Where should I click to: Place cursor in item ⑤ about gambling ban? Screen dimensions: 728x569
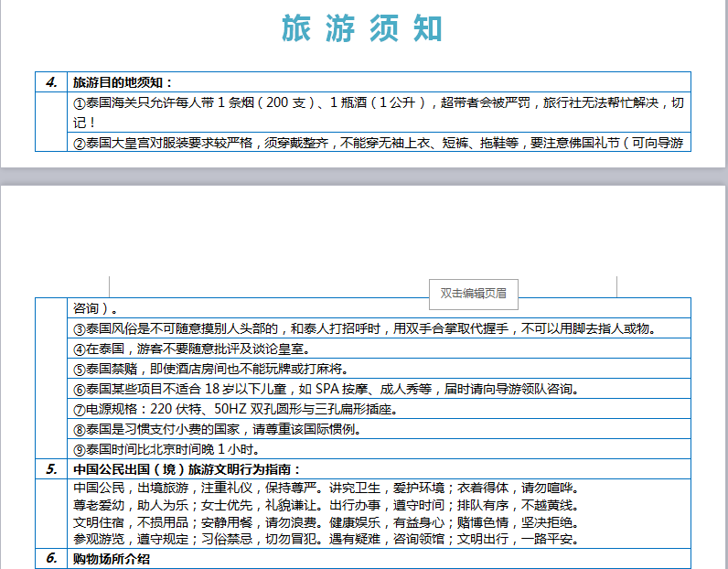tap(211, 369)
